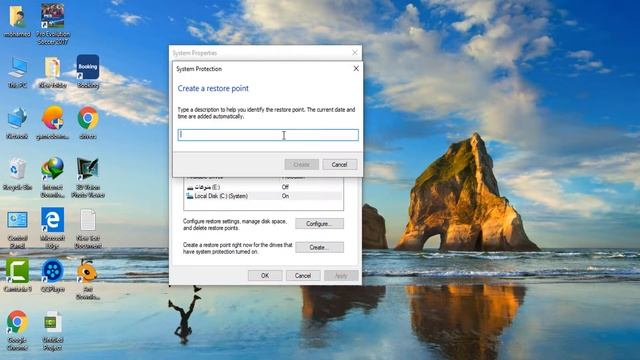Open the New folder desktop icon

[x=53, y=73]
